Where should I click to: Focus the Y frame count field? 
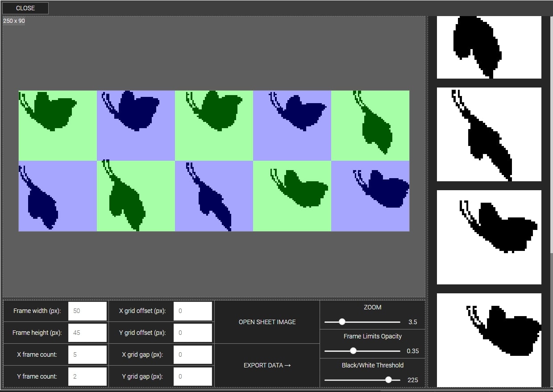(87, 376)
